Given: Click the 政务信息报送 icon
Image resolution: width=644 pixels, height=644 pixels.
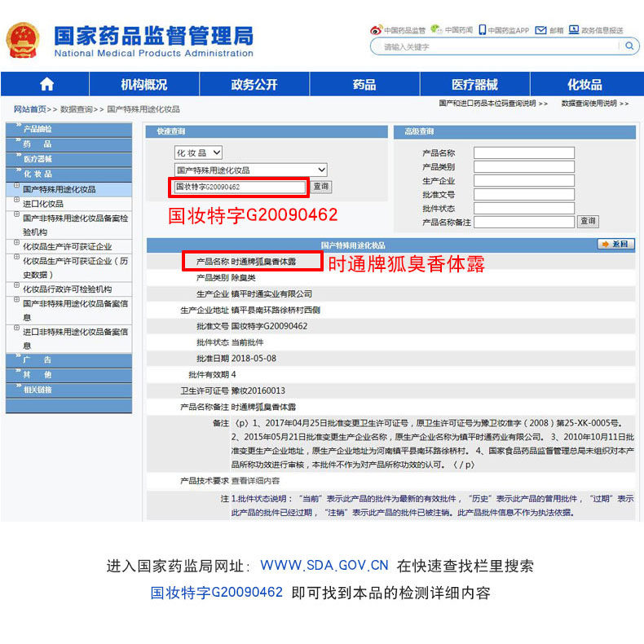Looking at the screenshot, I should click(x=574, y=29).
